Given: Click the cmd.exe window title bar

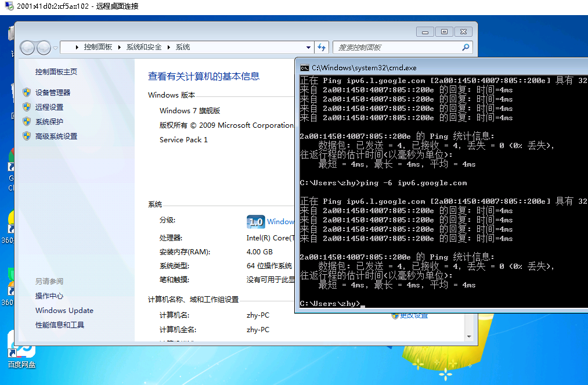Looking at the screenshot, I should tap(442, 68).
